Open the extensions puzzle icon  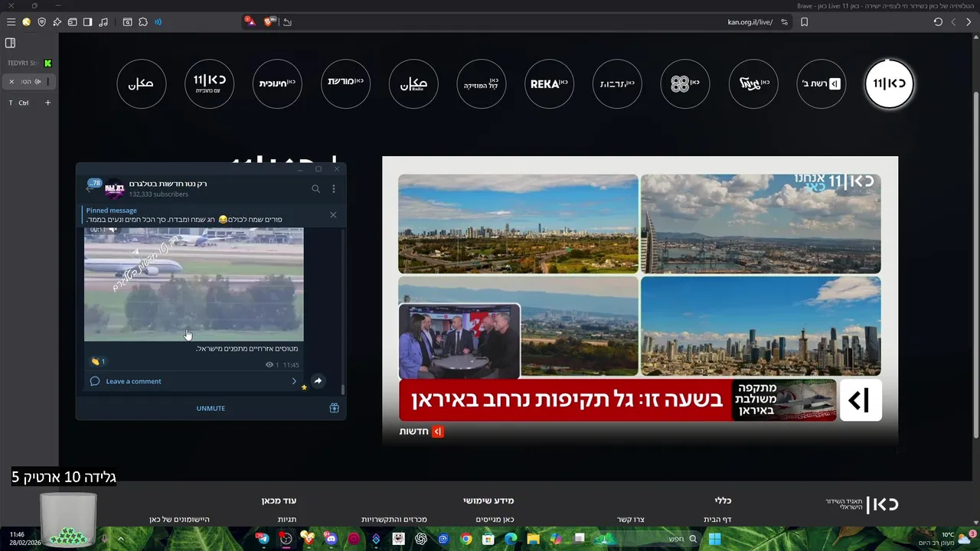point(143,22)
